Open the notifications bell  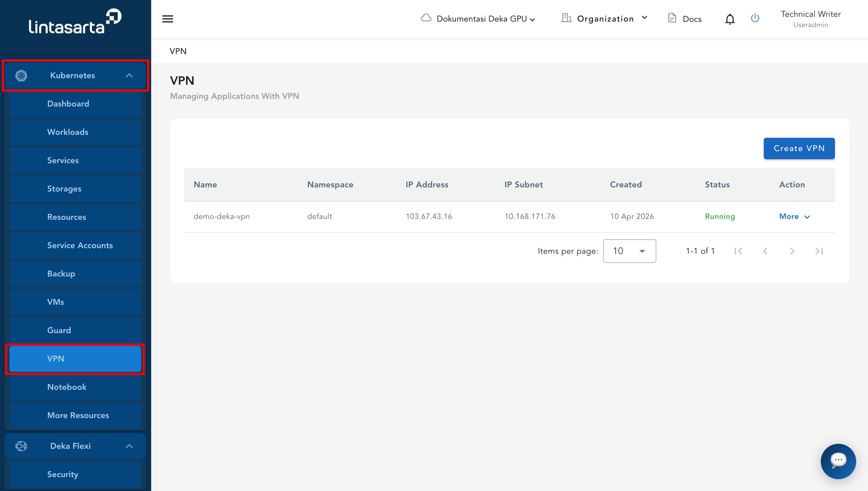point(730,19)
